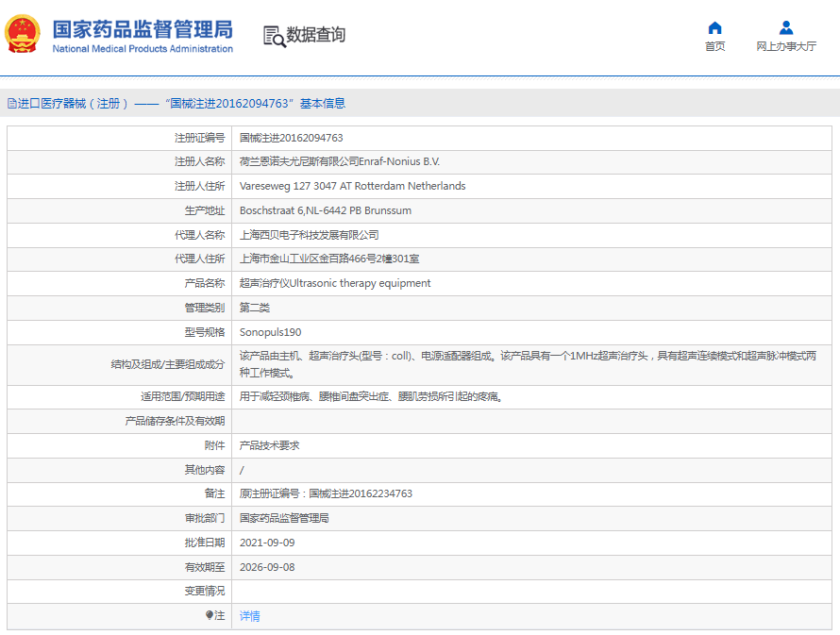Click the 注册证编号 row label
The width and height of the screenshot is (840, 635).
(x=200, y=138)
